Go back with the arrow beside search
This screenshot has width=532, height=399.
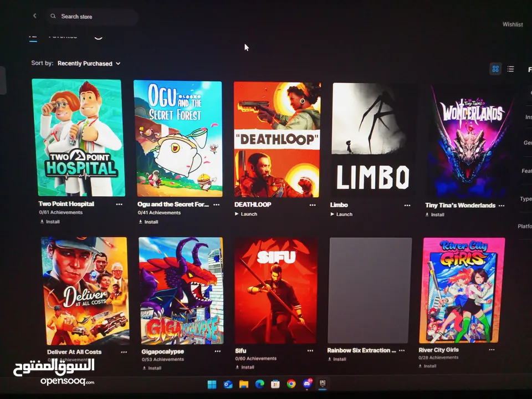(34, 16)
